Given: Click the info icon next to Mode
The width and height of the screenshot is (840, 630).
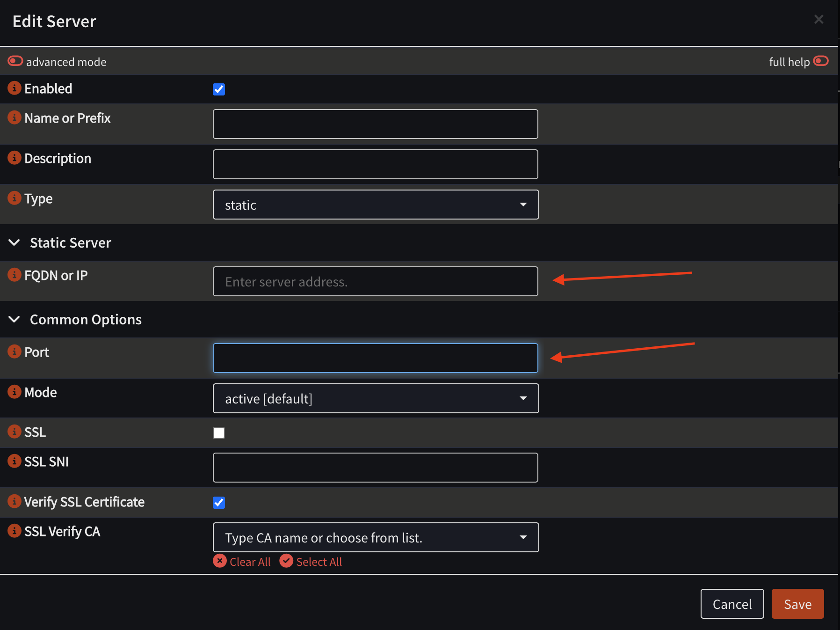Looking at the screenshot, I should pos(14,392).
